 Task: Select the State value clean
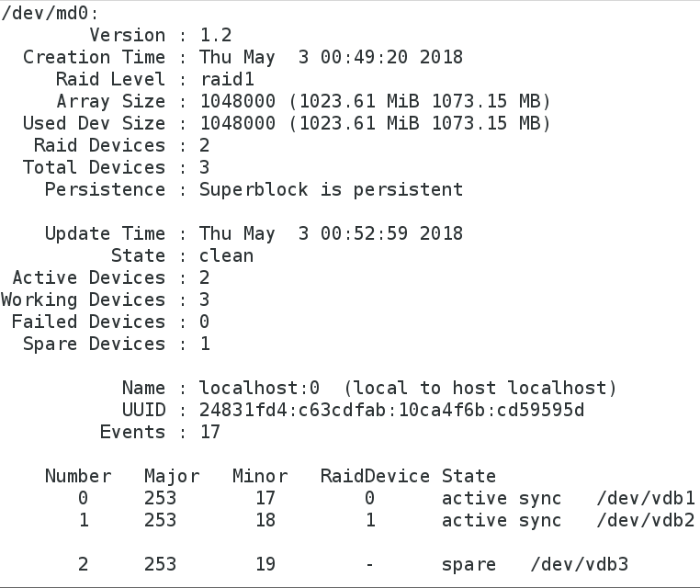click(226, 255)
